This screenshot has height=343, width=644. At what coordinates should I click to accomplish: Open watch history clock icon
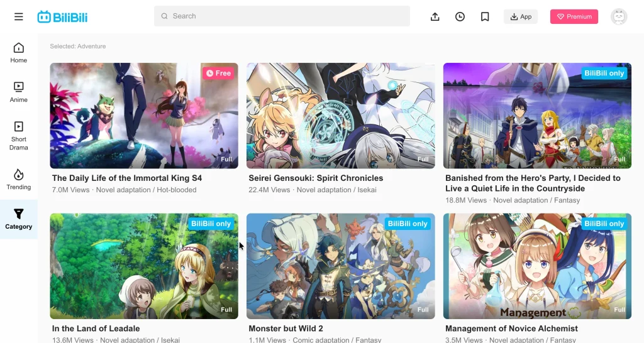pos(460,17)
